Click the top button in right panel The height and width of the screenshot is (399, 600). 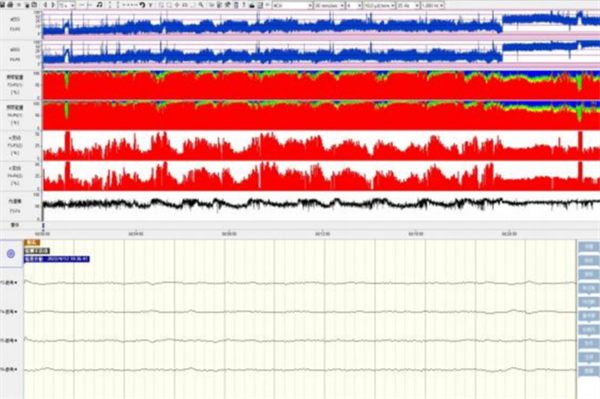[x=589, y=247]
